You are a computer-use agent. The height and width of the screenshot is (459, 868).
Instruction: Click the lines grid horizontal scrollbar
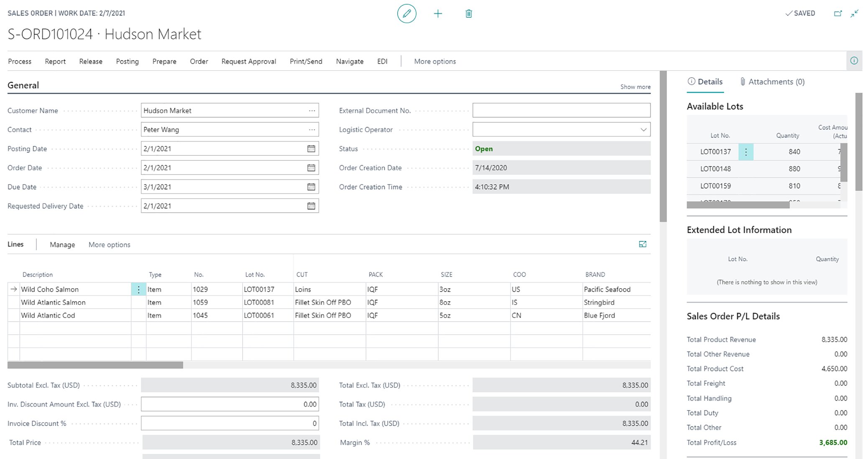[95, 365]
